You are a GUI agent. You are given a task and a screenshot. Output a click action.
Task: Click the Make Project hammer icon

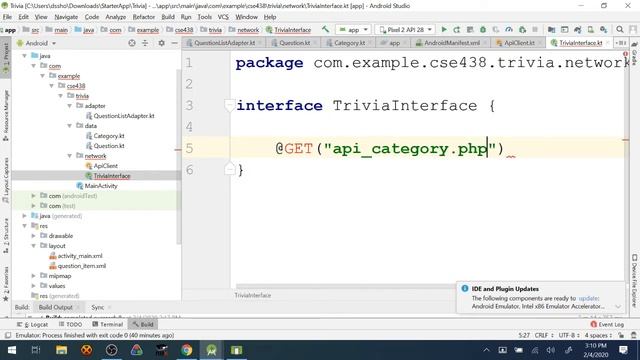coord(325,29)
